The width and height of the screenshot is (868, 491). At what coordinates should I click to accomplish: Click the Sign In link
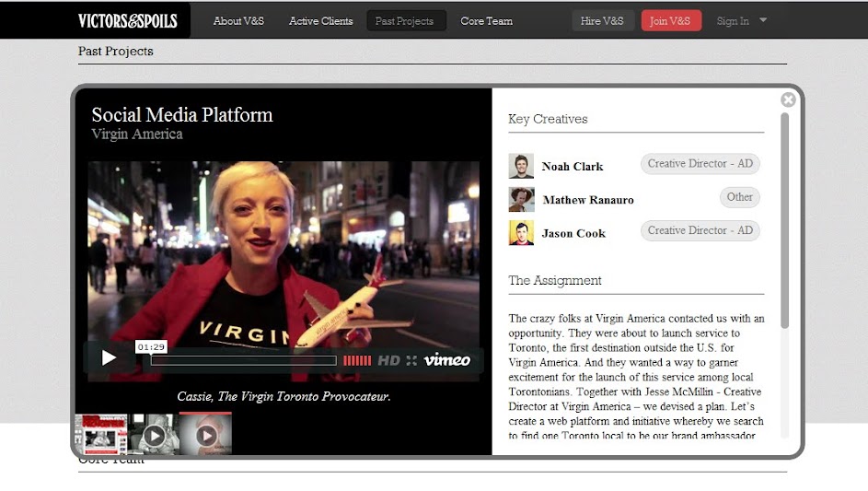tap(733, 21)
